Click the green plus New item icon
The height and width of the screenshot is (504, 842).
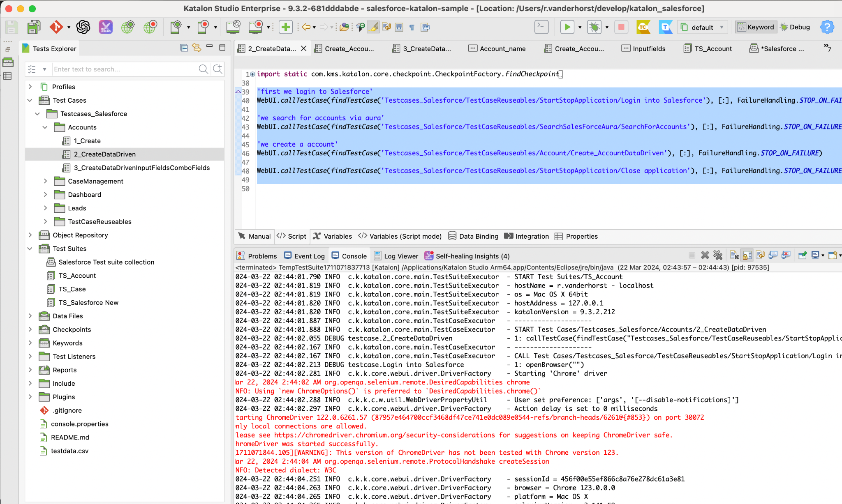click(x=285, y=27)
